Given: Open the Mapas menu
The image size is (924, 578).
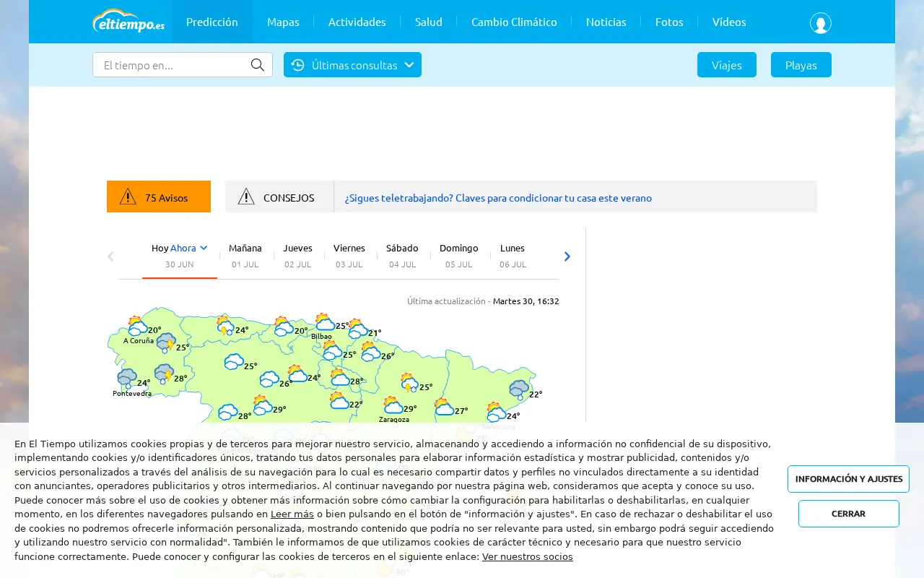Looking at the screenshot, I should 283,22.
